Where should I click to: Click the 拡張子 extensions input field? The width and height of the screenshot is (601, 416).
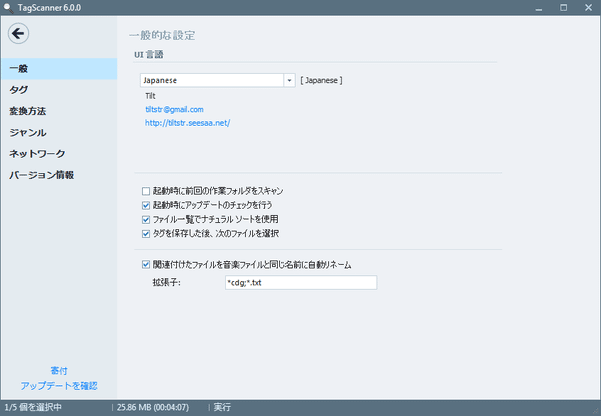pyautogui.click(x=301, y=283)
